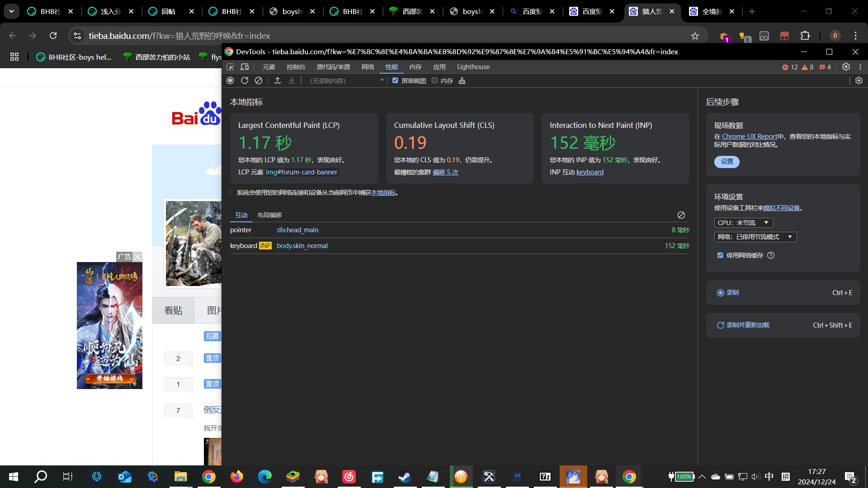Image resolution: width=868 pixels, height=488 pixels.
Task: Open the DevTools three-dot menu
Action: (x=860, y=67)
